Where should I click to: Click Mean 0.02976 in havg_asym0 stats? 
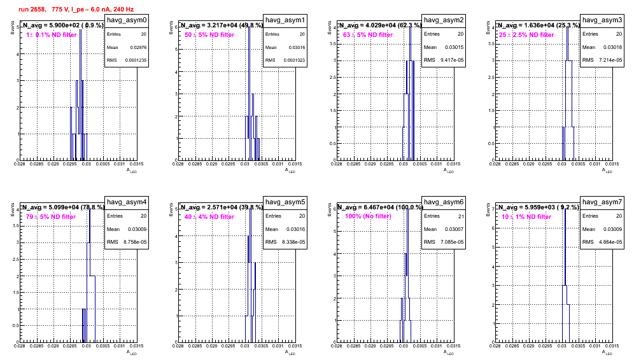[x=127, y=47]
